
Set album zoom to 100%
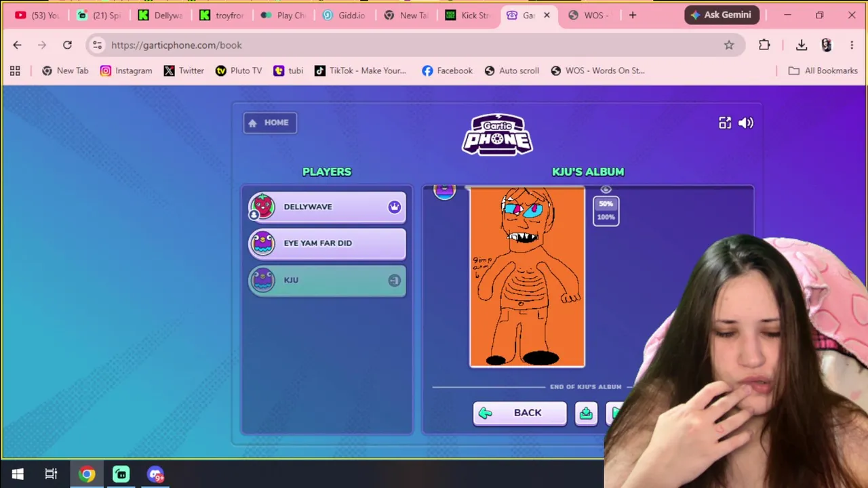click(606, 217)
